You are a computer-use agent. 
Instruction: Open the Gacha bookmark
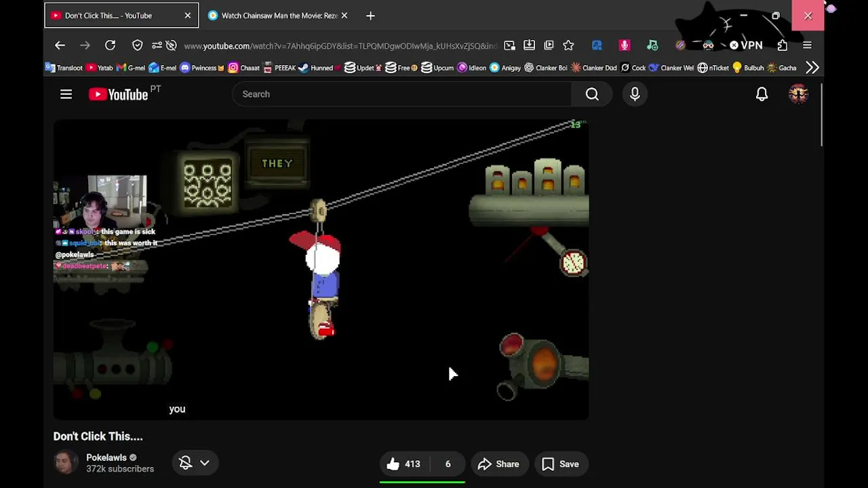[x=781, y=68]
